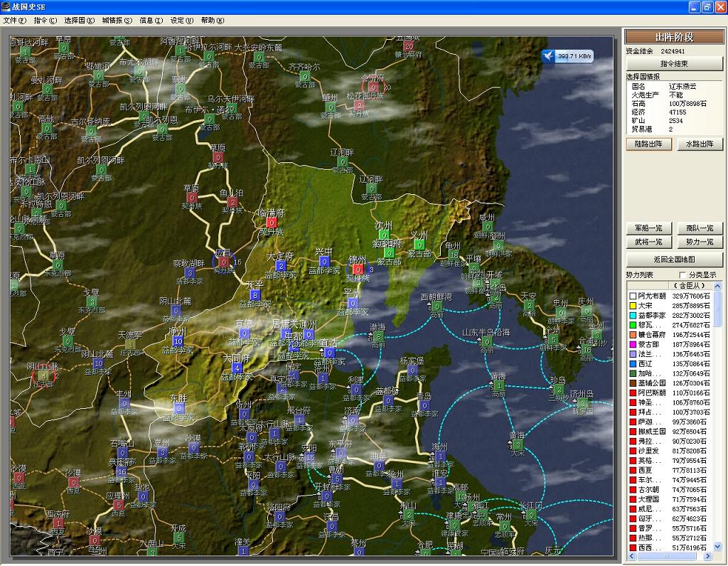
Task: Select the 西朝鲜湾 sea zone marker
Action: [437, 306]
